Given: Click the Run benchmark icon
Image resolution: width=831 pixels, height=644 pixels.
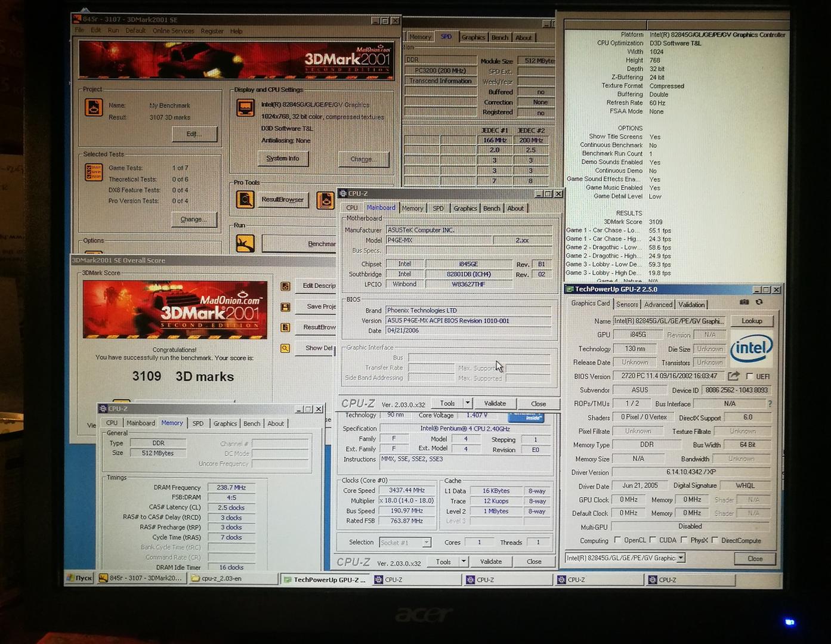Looking at the screenshot, I should 245,243.
